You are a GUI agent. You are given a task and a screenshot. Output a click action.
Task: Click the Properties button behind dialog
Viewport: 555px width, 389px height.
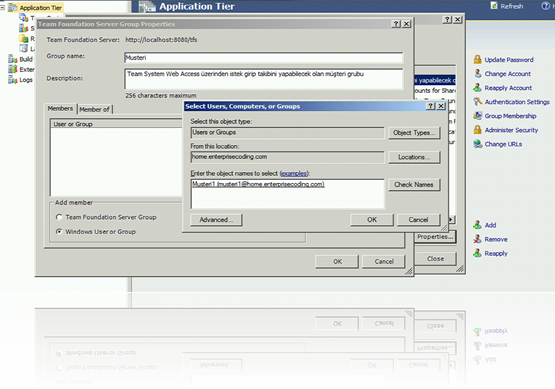click(435, 237)
